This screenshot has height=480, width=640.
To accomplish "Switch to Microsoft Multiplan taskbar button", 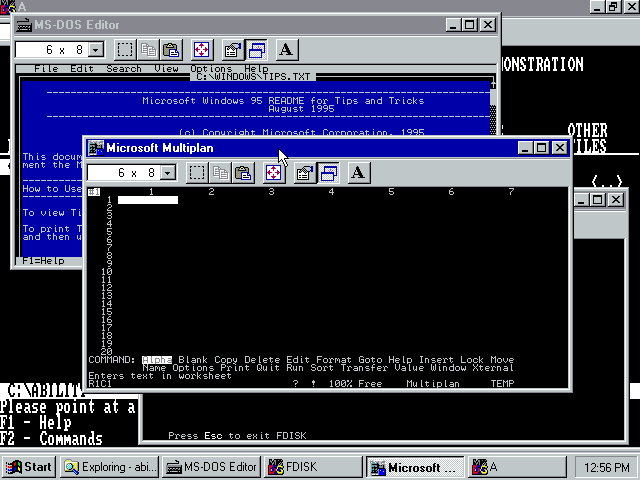I will (x=415, y=467).
